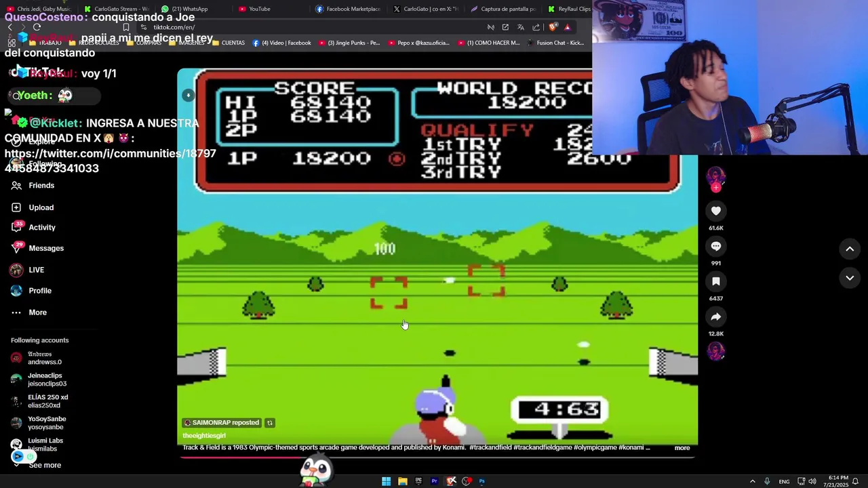Viewport: 868px width, 488px height.
Task: Show hidden tray icons chevron
Action: (752, 481)
